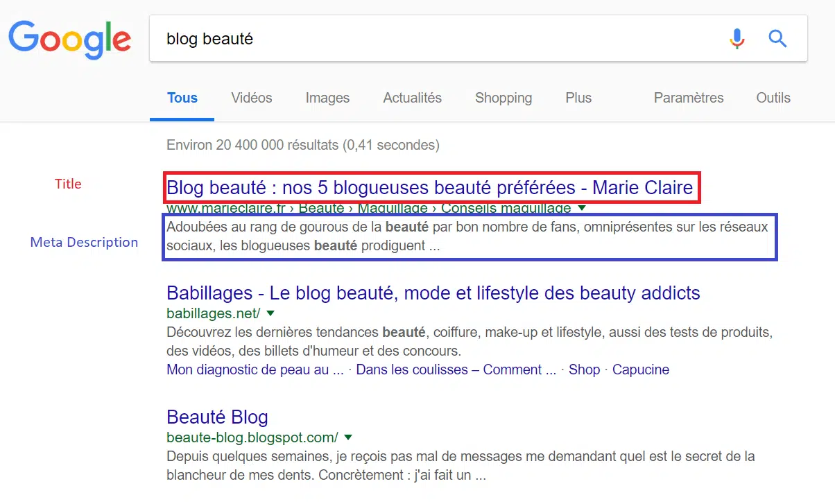Select the Tous tab
The image size is (835, 504).
point(182,98)
